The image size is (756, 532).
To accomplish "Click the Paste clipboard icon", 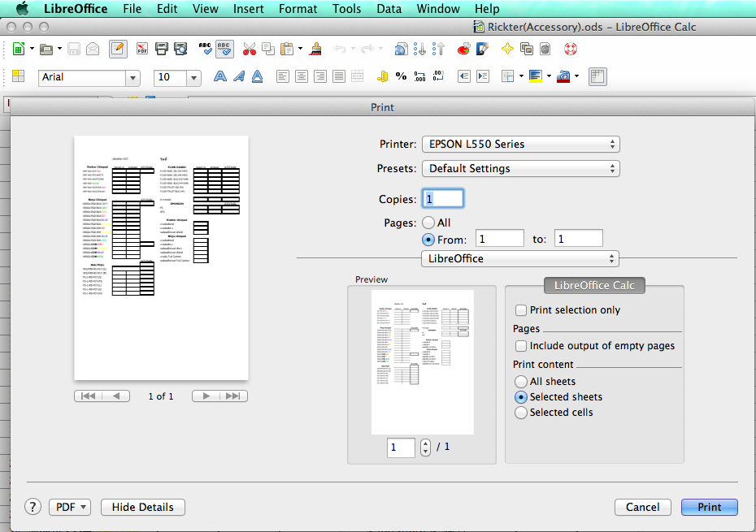I will click(x=287, y=49).
